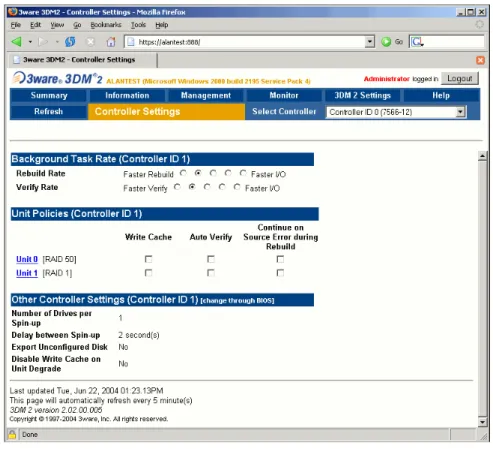Image resolution: width=493 pixels, height=449 pixels.
Task: Click the Stop loading icon
Action: coord(90,42)
